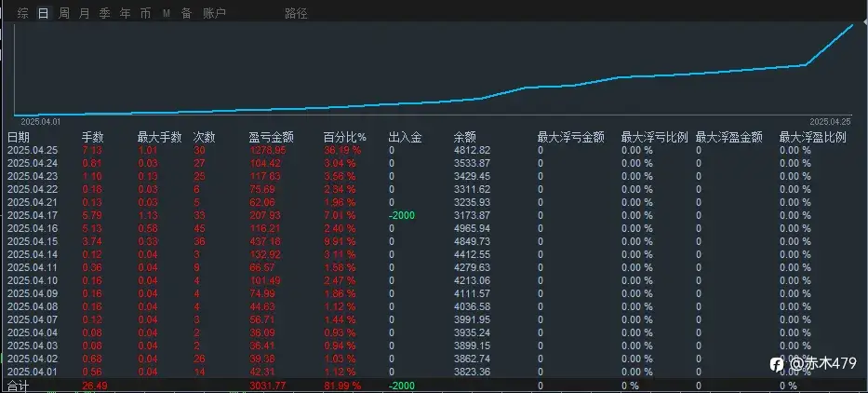The height and width of the screenshot is (393, 868).
Task: Select the 日 daily tab
Action: [x=43, y=13]
